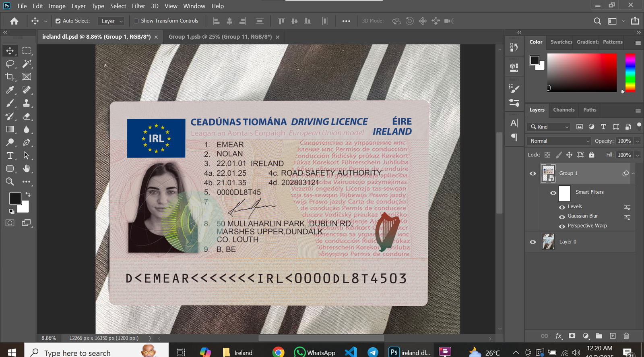
Task: Choose the Horizontal Type tool
Action: 10,156
